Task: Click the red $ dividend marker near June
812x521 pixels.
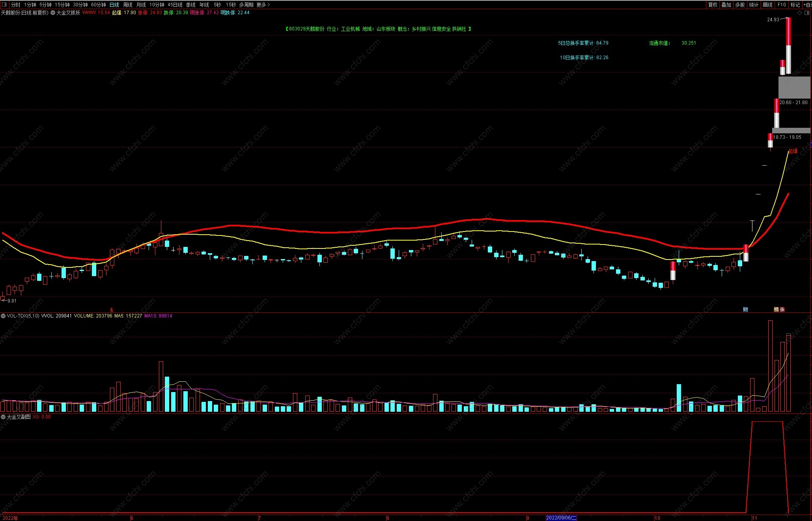Action: [112, 310]
